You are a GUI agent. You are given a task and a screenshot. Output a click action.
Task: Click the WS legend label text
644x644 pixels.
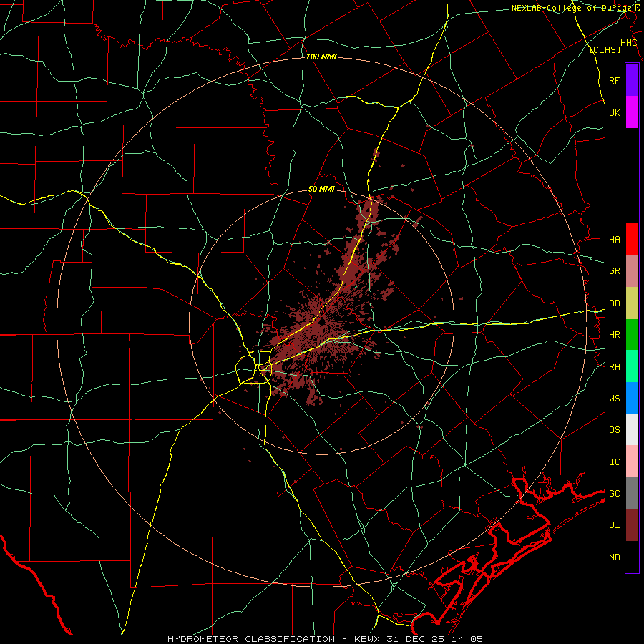click(x=614, y=399)
